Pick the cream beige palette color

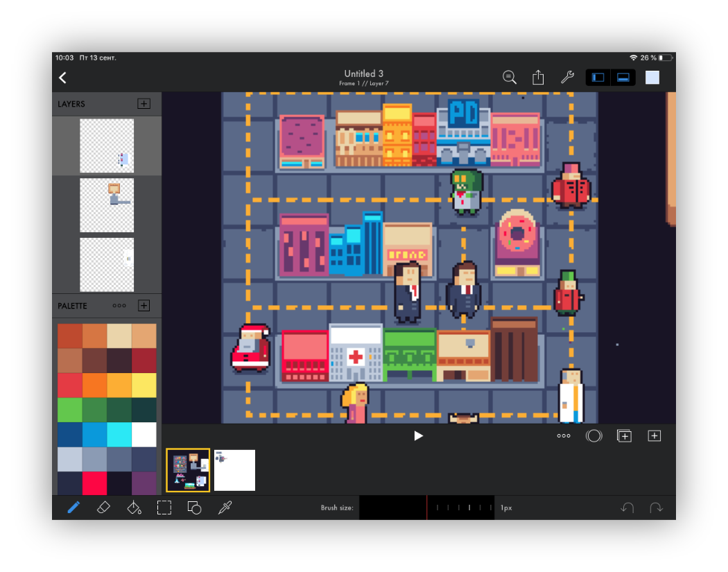(119, 336)
